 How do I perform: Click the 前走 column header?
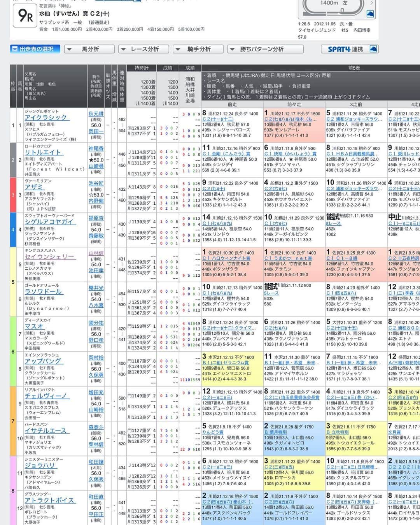[232, 104]
